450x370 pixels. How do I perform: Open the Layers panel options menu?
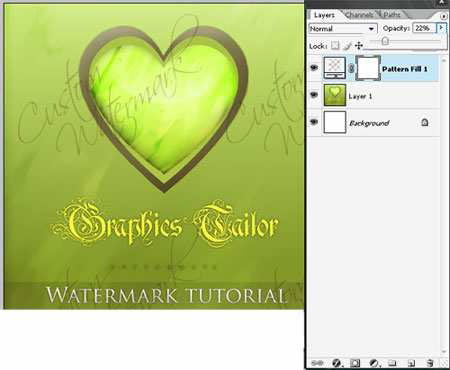(x=444, y=16)
